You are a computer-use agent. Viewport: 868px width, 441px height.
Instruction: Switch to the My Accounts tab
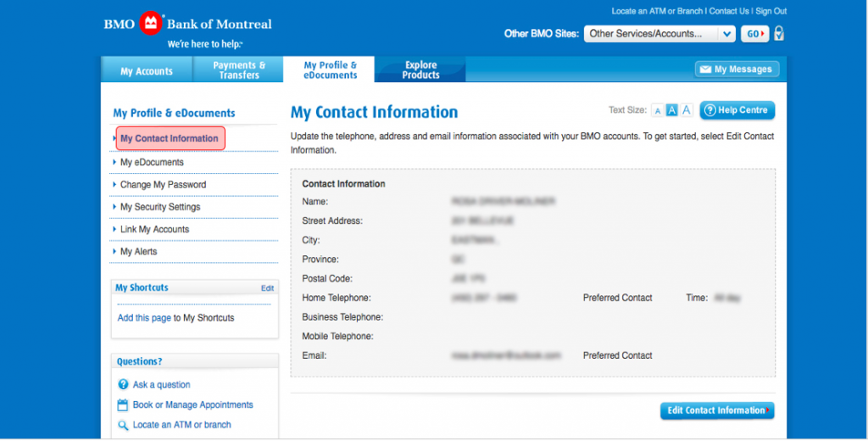point(147,70)
